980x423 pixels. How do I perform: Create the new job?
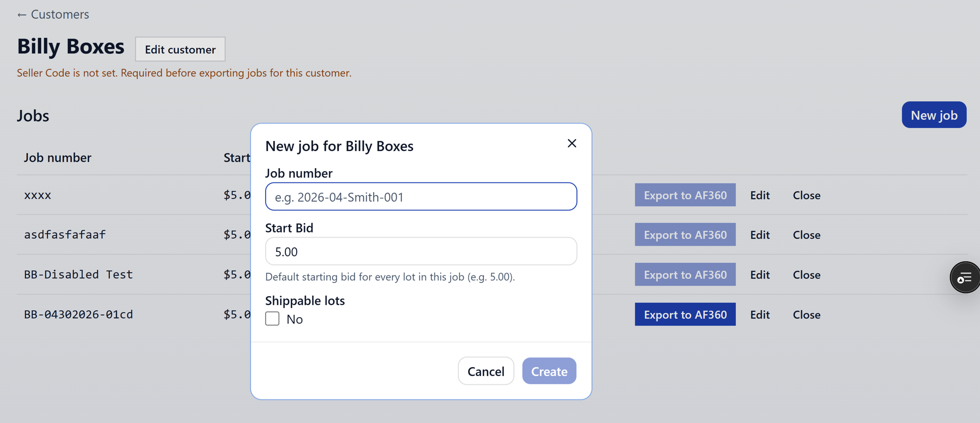pyautogui.click(x=549, y=371)
